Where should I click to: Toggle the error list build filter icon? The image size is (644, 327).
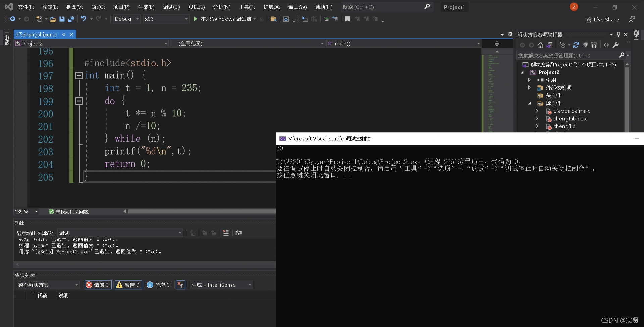coord(180,285)
